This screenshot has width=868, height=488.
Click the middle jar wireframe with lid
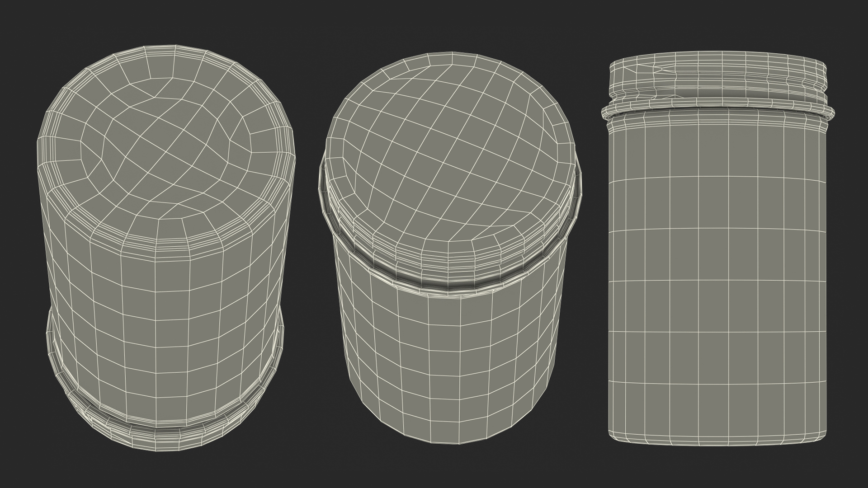(x=451, y=248)
